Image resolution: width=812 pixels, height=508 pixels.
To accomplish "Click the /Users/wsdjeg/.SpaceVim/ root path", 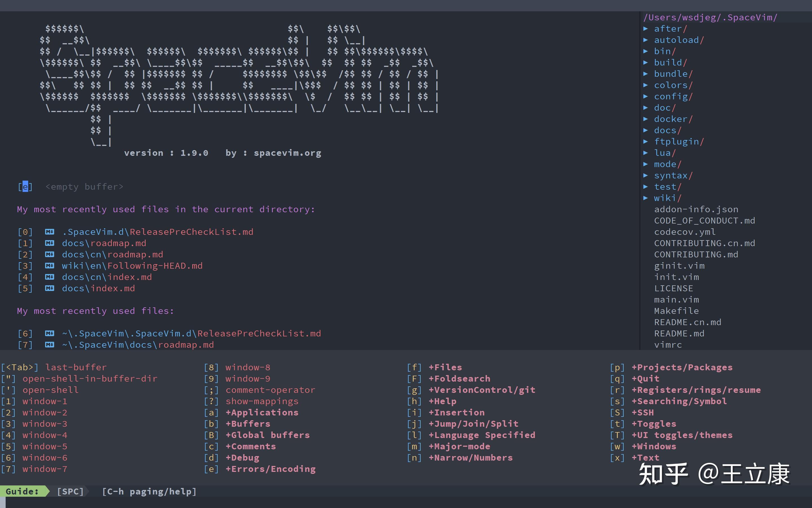I will click(x=710, y=17).
